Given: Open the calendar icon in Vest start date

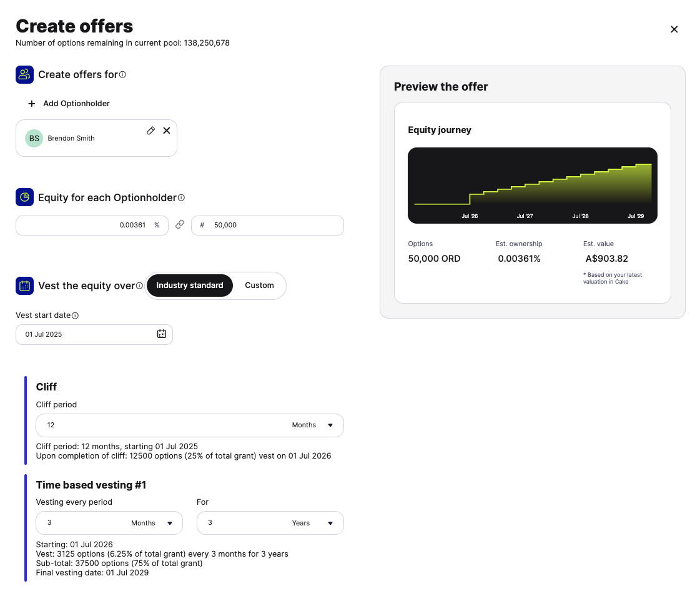Looking at the screenshot, I should (x=162, y=334).
